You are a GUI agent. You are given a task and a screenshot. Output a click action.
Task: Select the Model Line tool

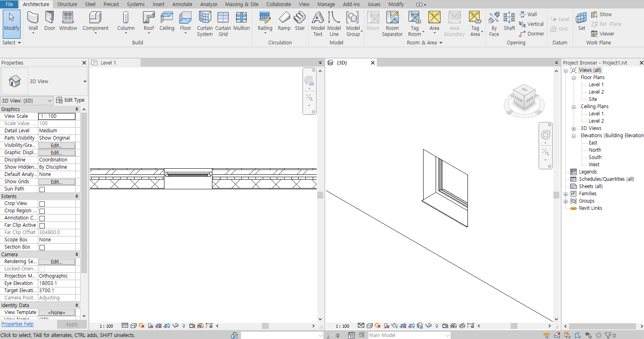(334, 23)
